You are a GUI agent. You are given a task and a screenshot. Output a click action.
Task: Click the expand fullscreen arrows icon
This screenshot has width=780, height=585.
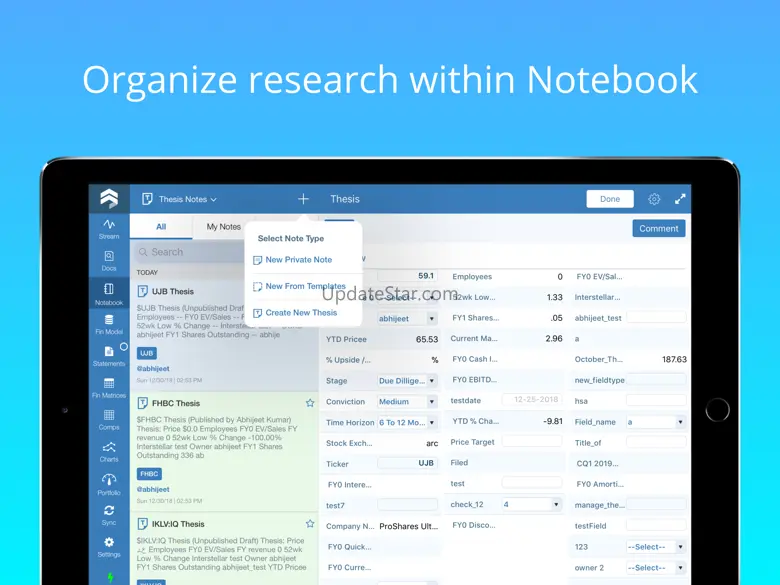tap(680, 199)
